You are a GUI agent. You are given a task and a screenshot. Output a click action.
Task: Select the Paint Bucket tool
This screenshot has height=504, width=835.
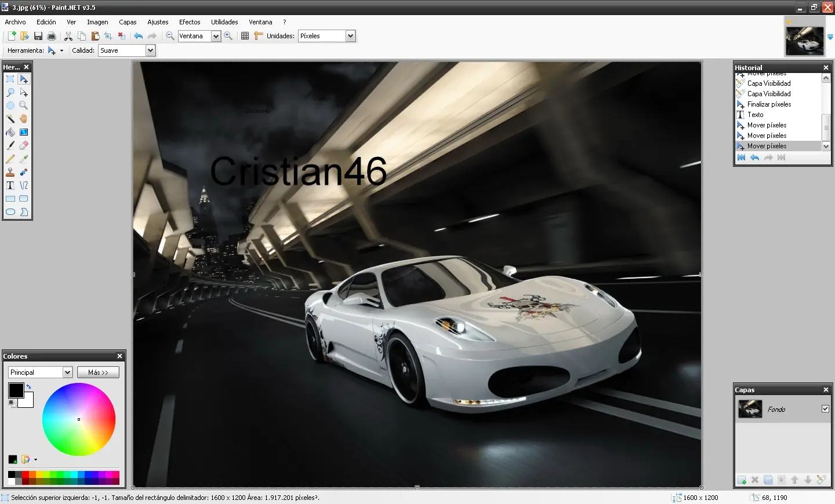[10, 132]
